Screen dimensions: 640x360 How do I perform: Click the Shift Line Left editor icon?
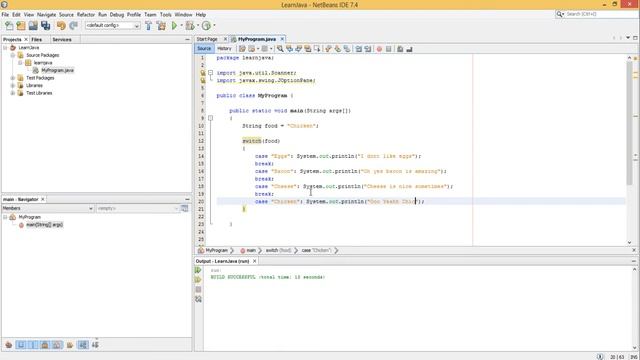pyautogui.click(x=358, y=49)
